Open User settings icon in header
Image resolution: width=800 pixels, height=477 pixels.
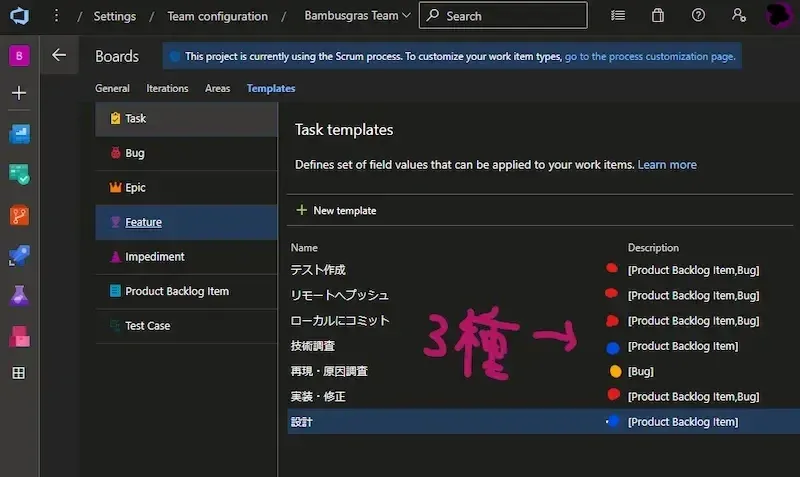click(x=738, y=16)
